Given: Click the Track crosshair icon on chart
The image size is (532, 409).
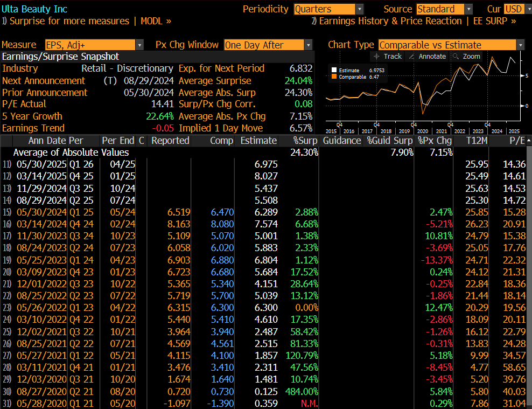Looking at the screenshot, I should coord(376,57).
